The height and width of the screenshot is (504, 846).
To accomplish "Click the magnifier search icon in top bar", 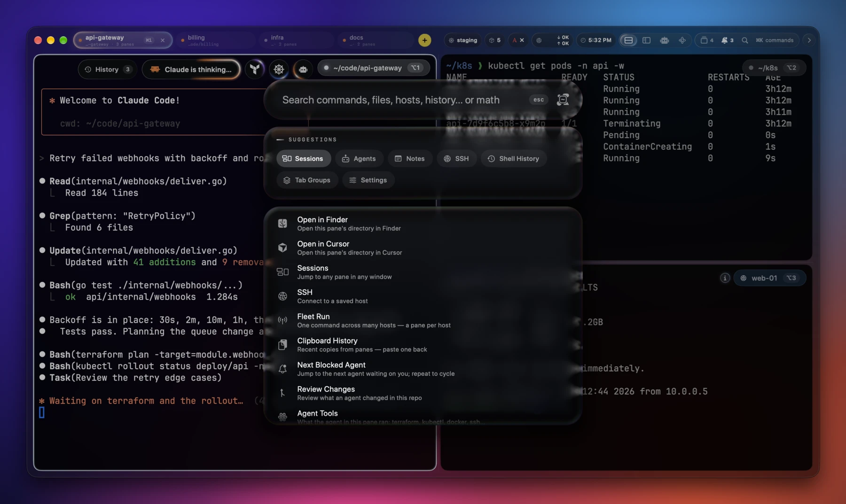I will point(745,40).
